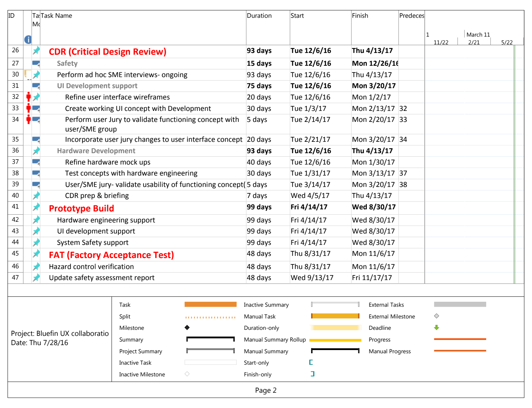Click the Finish-only bracket symbol in legend
Viewport: 532px width, 408px height.
(313, 374)
